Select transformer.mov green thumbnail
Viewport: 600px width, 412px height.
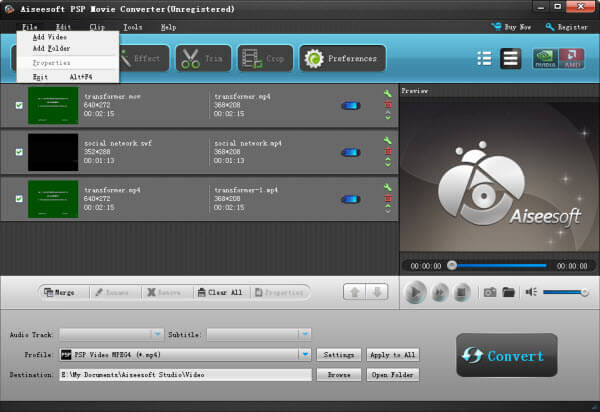pos(53,106)
